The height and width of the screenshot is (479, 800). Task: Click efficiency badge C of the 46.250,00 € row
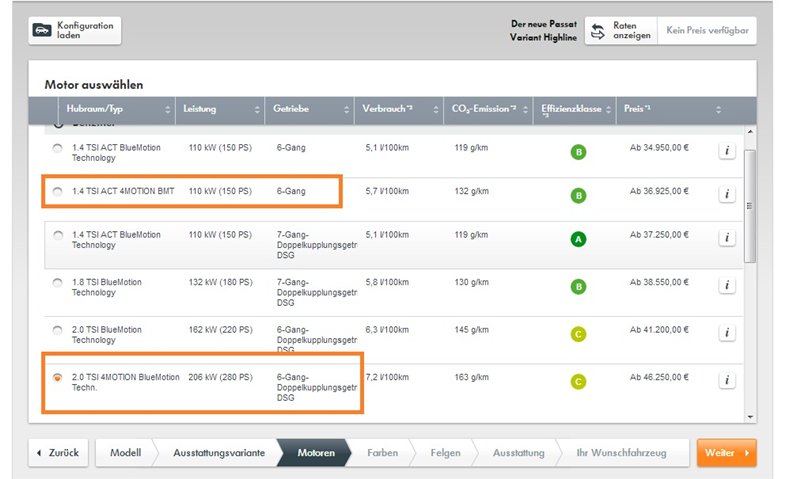point(578,382)
